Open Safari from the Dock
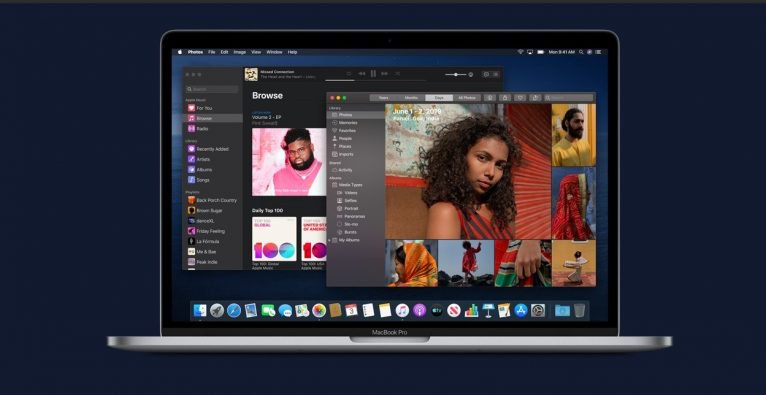Image resolution: width=766 pixels, height=395 pixels. [x=234, y=310]
